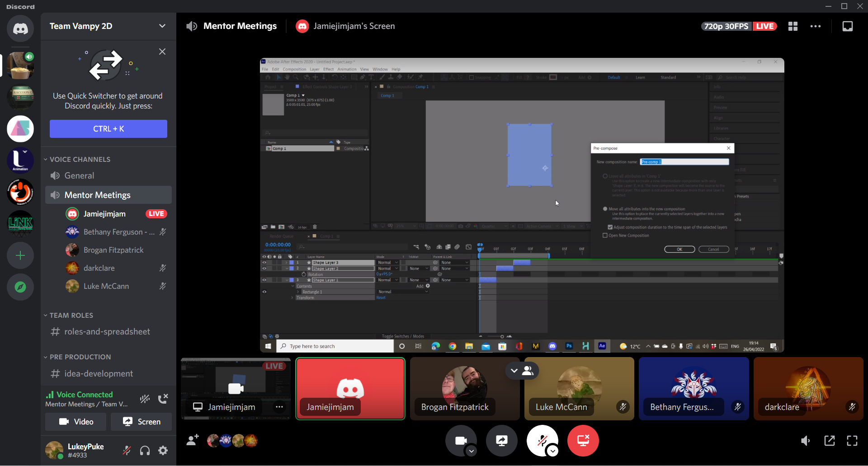Open Discord home direct messages
Screen dimensions: 868x466
(x=20, y=28)
